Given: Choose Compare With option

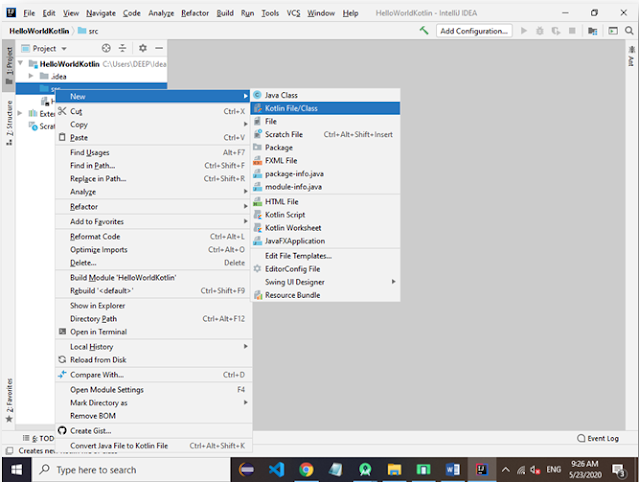Looking at the screenshot, I should 153,375.
